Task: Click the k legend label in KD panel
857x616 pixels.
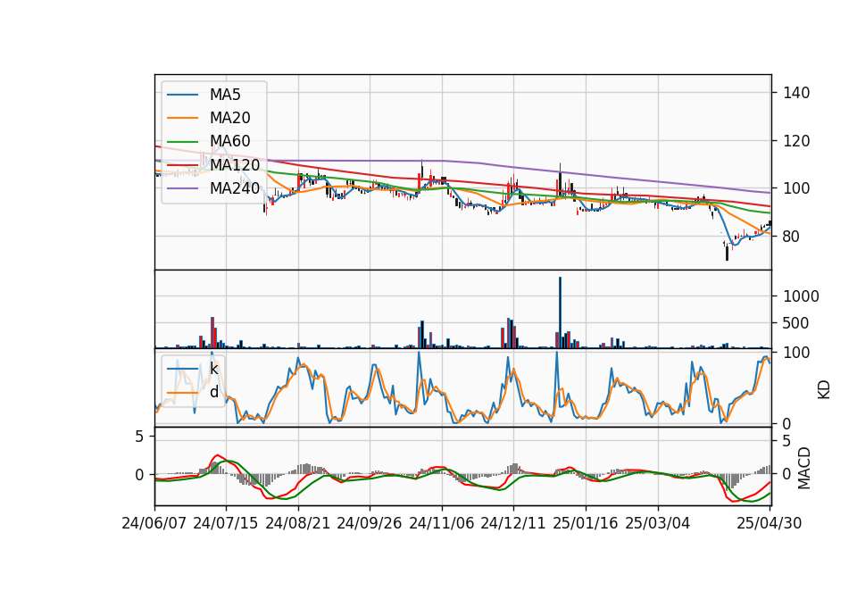Action: (213, 369)
